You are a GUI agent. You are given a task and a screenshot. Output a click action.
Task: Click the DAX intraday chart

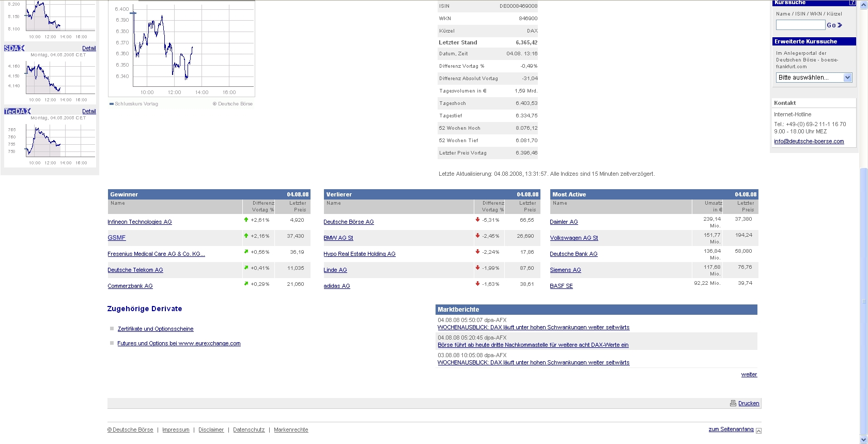coord(181,49)
